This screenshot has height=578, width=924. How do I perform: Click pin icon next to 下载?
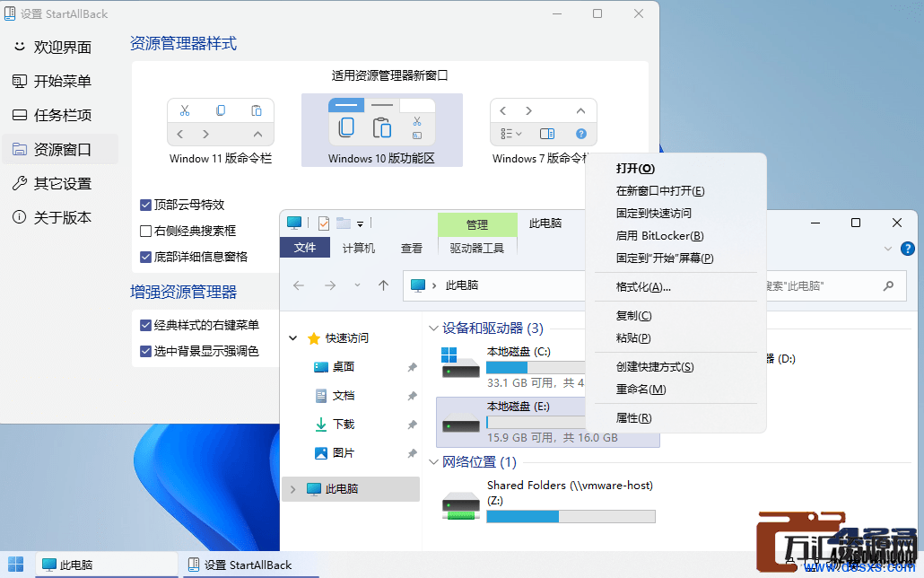[x=412, y=425]
